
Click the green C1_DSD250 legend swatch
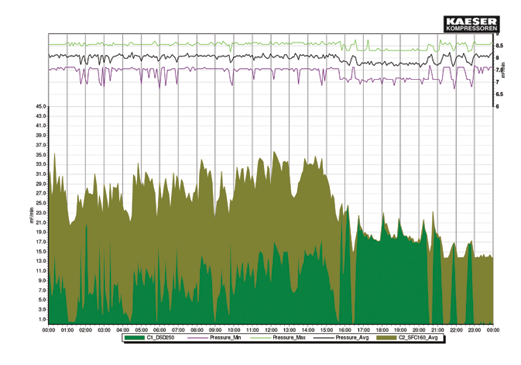135,338
